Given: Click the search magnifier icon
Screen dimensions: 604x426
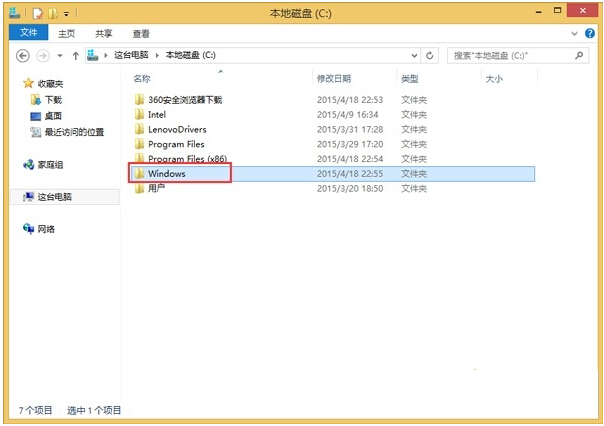Looking at the screenshot, I should 576,56.
